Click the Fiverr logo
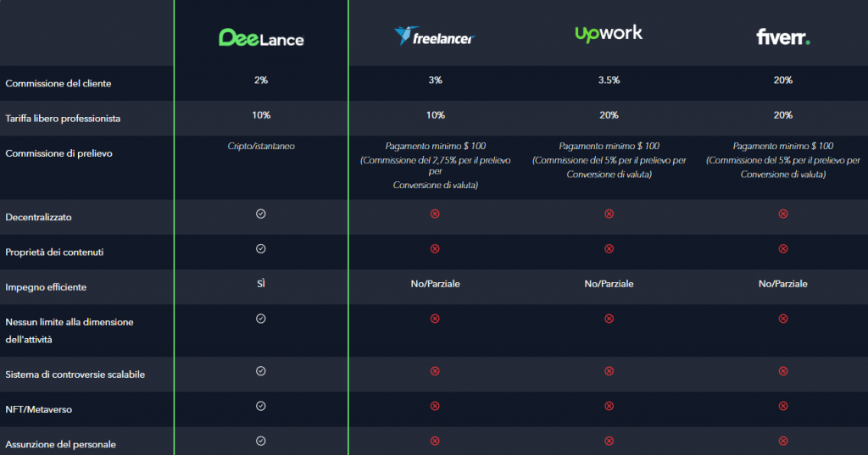Viewport: 868px width, 455px height. pos(782,37)
